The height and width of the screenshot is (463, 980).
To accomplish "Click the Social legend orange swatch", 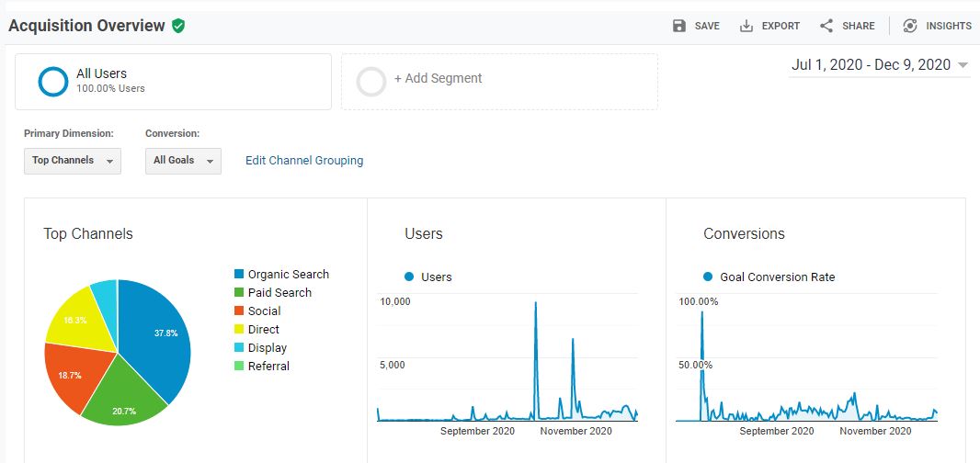I will tap(240, 311).
